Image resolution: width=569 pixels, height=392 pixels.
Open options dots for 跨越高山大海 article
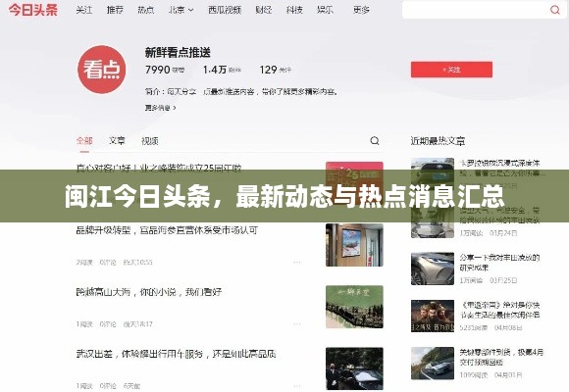[297, 323]
